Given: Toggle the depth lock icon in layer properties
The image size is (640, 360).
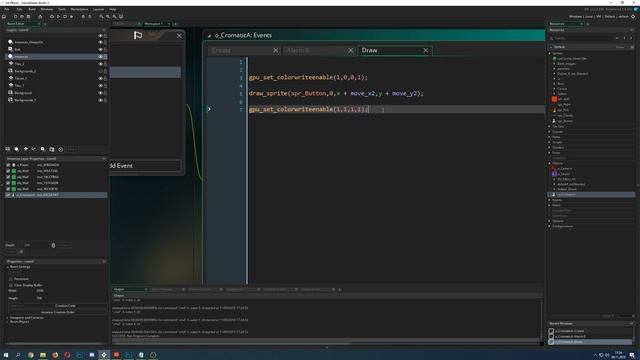Looking at the screenshot, I should pyautogui.click(x=53, y=245).
